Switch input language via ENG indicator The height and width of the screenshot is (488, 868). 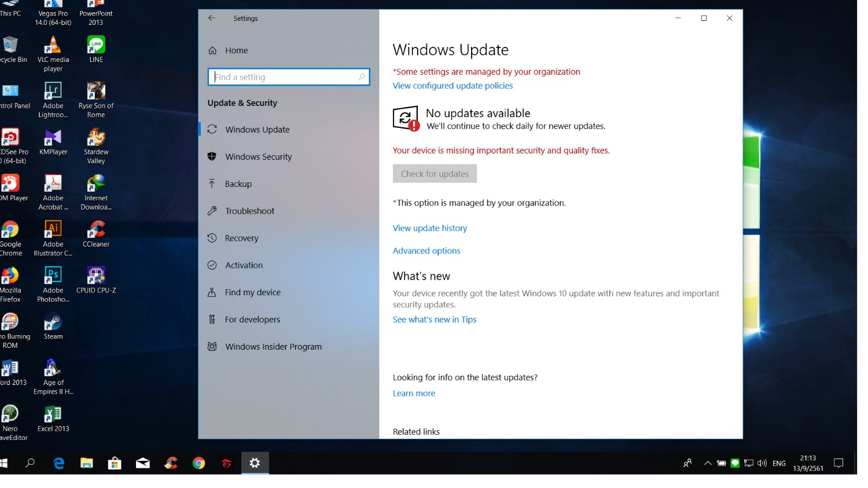779,463
